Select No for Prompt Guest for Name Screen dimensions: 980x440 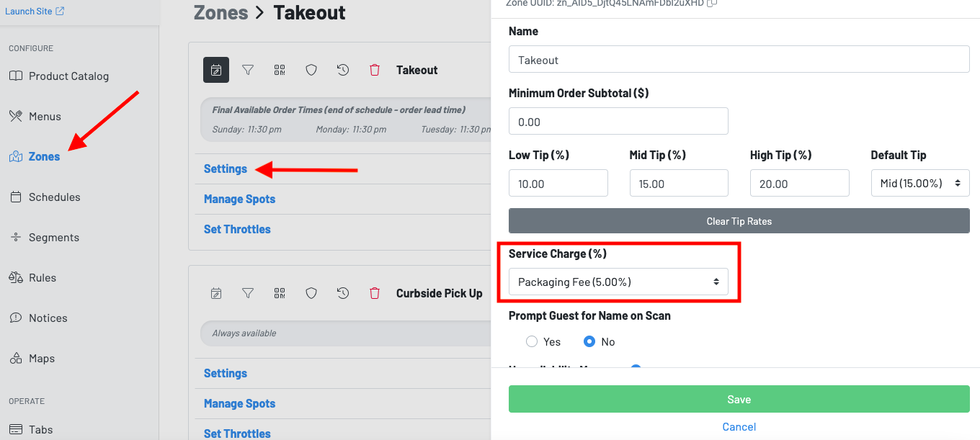click(x=589, y=341)
